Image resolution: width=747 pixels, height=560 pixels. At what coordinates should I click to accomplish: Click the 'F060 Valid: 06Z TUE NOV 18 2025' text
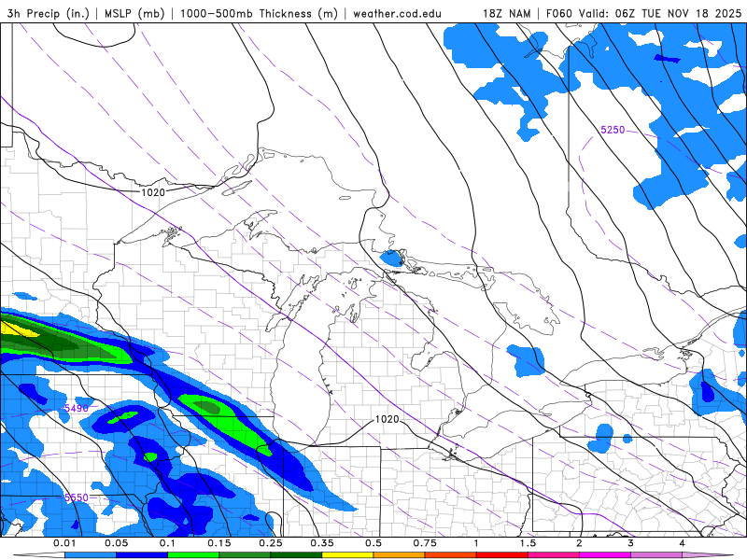[x=643, y=14]
